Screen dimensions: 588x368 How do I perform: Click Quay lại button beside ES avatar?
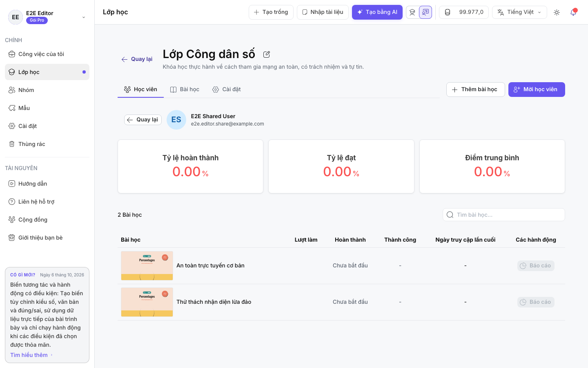click(x=143, y=120)
